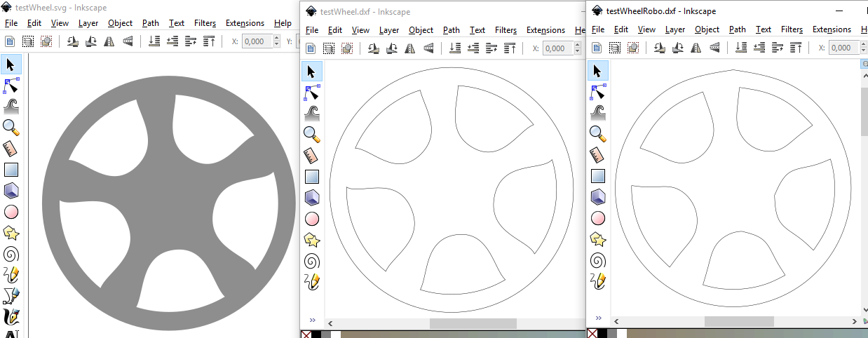
Task: Pick the 3D Box tool in testWheel.svg window
Action: point(11,191)
